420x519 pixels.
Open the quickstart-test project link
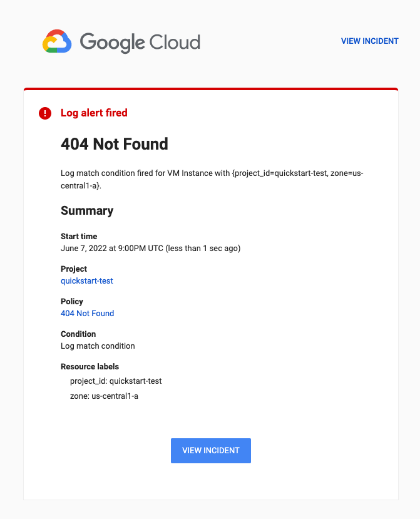86,280
